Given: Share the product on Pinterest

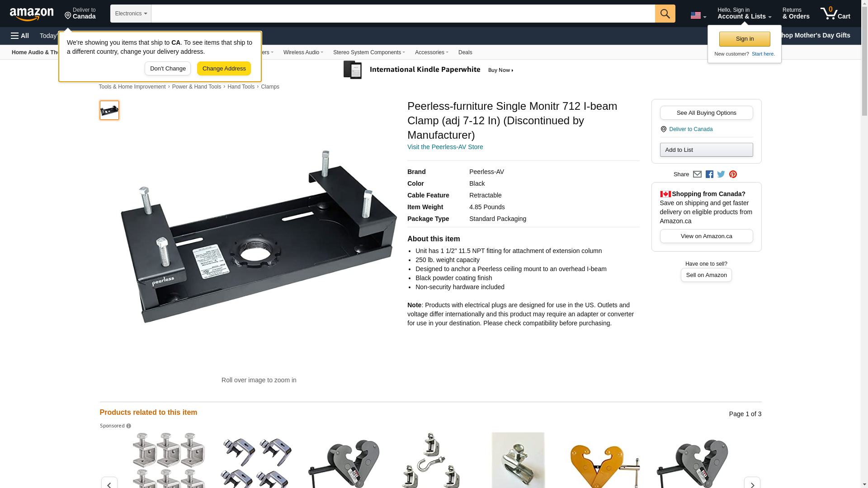Looking at the screenshot, I should point(733,174).
